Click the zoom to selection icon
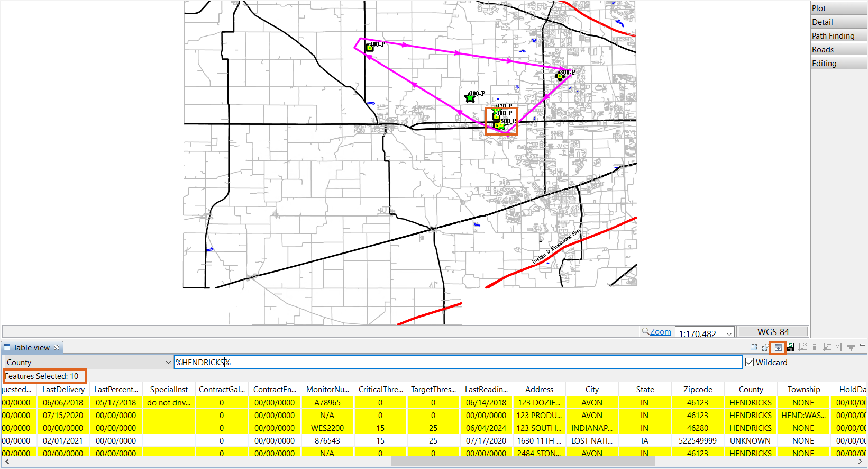The height and width of the screenshot is (469, 868). click(x=765, y=347)
